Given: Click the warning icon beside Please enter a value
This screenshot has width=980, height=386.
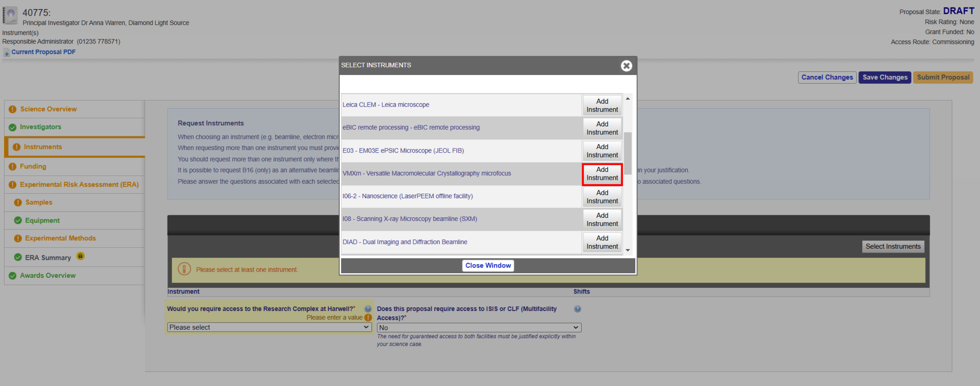Looking at the screenshot, I should tap(368, 318).
